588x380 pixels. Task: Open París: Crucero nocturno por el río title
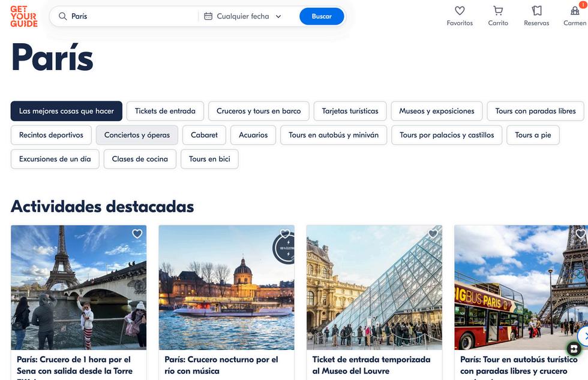pyautogui.click(x=221, y=365)
